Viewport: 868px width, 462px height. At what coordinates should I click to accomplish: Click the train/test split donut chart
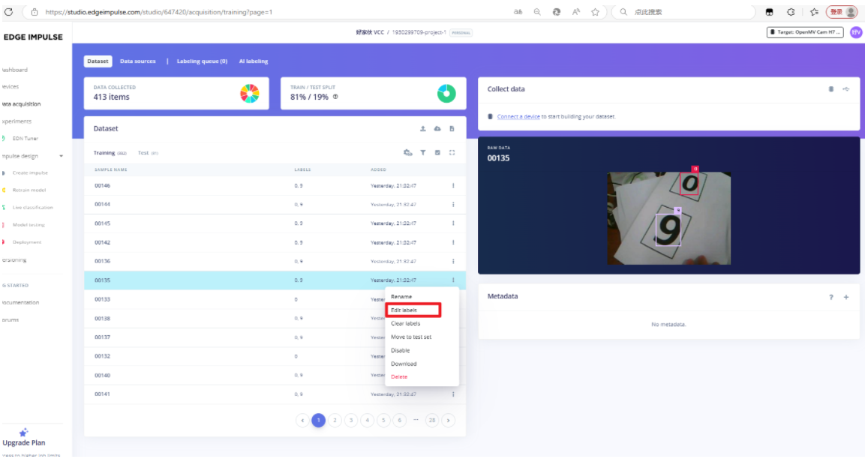point(446,94)
